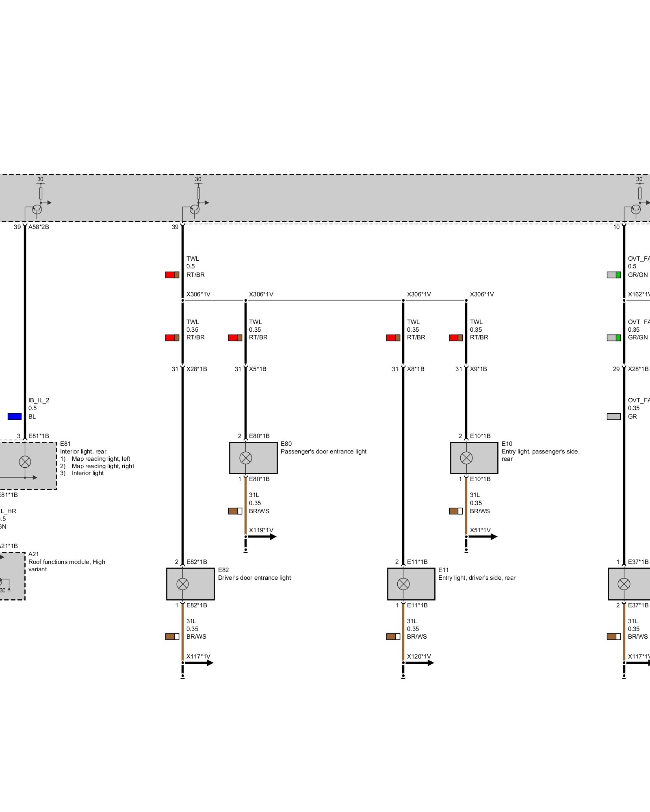
Task: Click the lamp symbol in E82 driver's door light
Action: click(182, 584)
